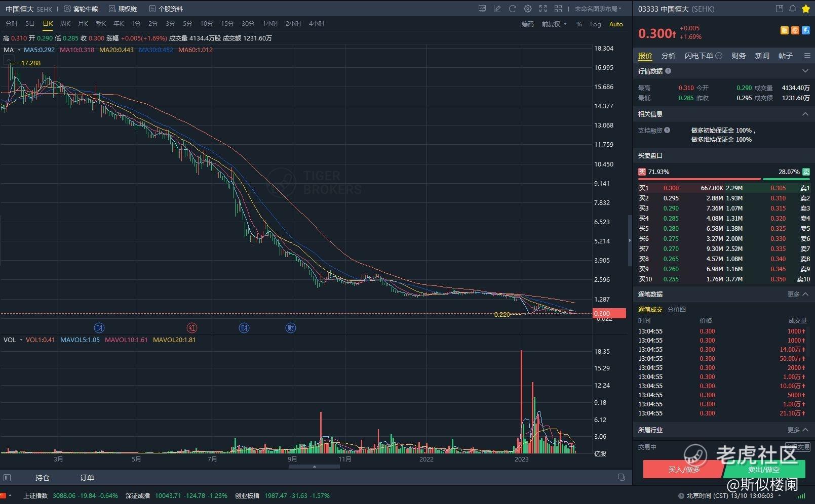
Task: Open 闪电下单 quick order
Action: (x=699, y=56)
